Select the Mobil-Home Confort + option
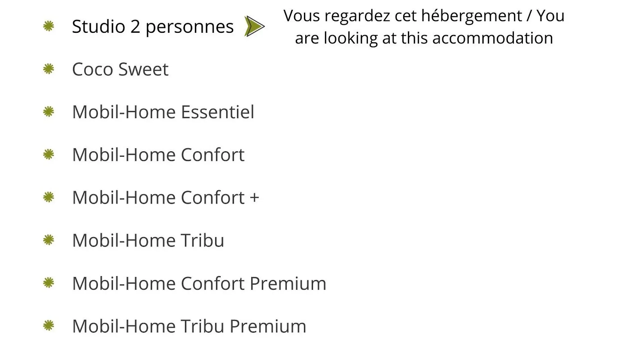Image resolution: width=644 pixels, height=362 pixels. [166, 197]
